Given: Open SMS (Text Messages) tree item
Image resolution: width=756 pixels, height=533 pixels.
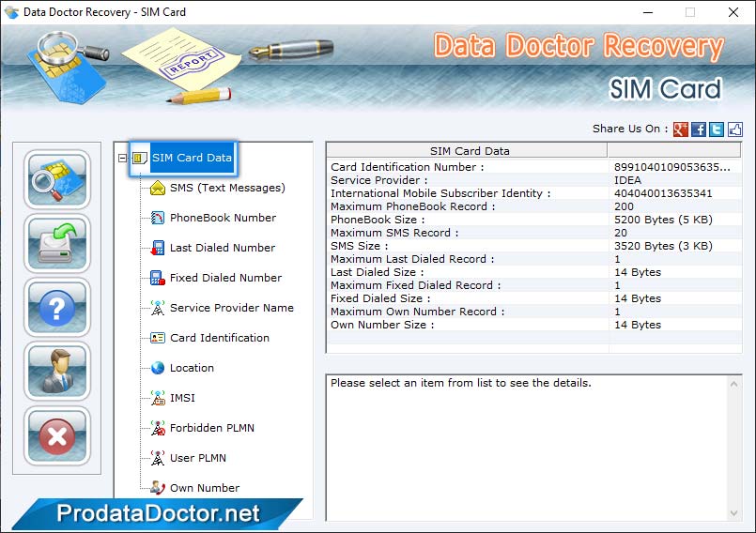Looking at the screenshot, I should (x=227, y=188).
